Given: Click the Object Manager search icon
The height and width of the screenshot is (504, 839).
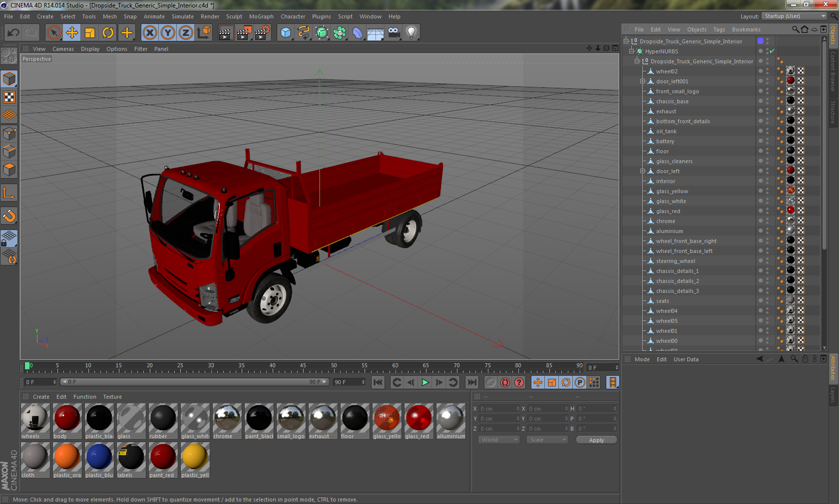Looking at the screenshot, I should pyautogui.click(x=795, y=29).
